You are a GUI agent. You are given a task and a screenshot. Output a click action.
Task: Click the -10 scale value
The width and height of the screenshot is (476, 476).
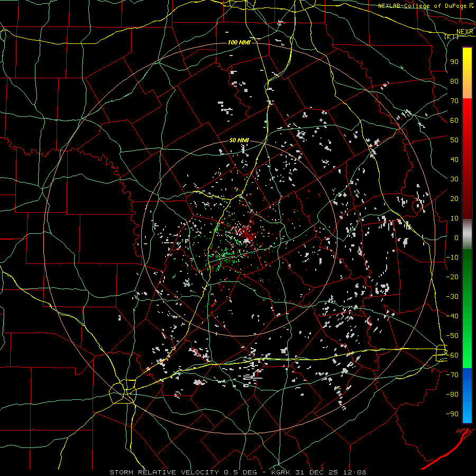pyautogui.click(x=452, y=258)
